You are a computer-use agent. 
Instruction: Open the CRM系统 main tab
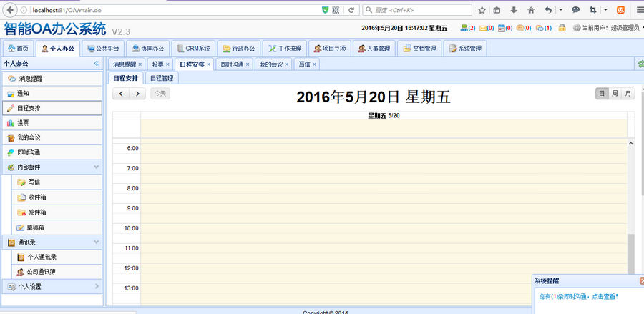coord(193,49)
